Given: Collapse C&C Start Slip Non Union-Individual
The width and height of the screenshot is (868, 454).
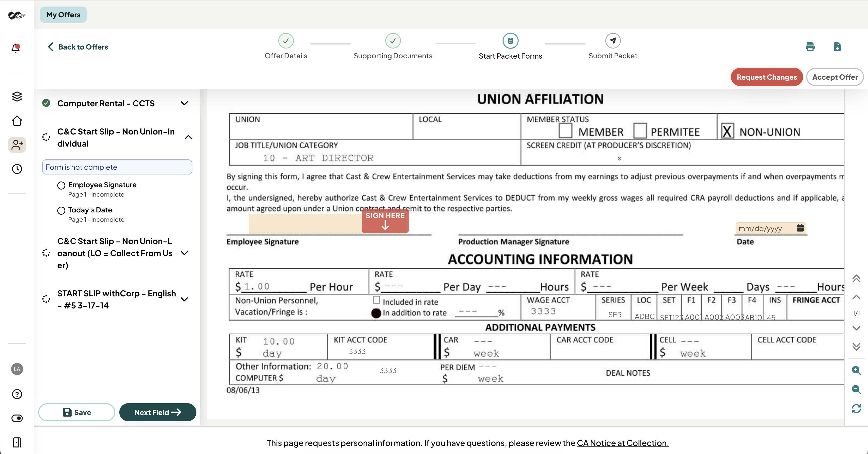Looking at the screenshot, I should point(188,137).
